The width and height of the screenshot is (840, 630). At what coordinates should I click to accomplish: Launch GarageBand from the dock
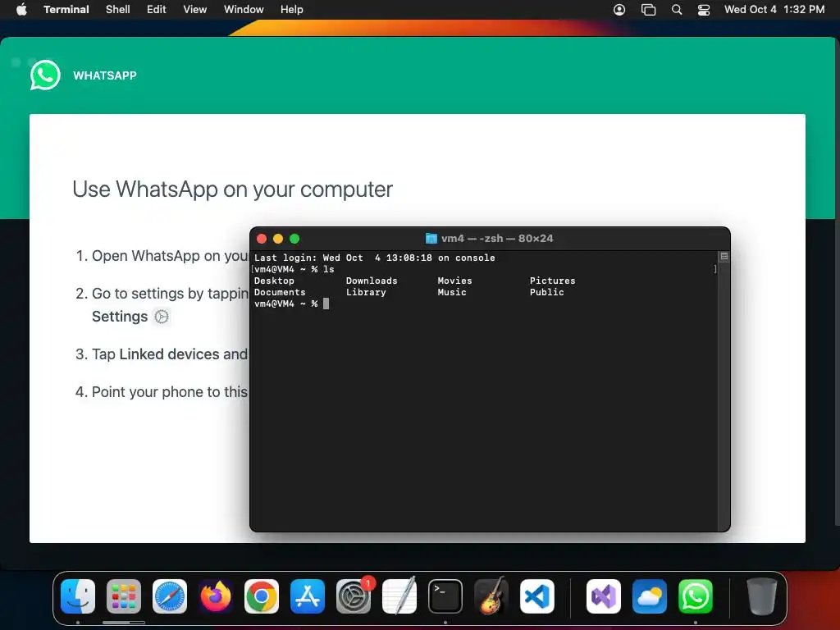point(491,596)
